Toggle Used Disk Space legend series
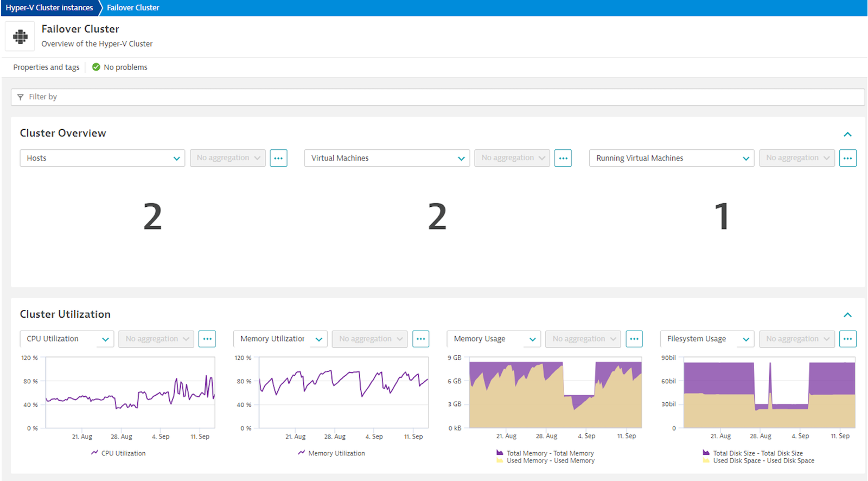This screenshot has width=868, height=481. 758,461
